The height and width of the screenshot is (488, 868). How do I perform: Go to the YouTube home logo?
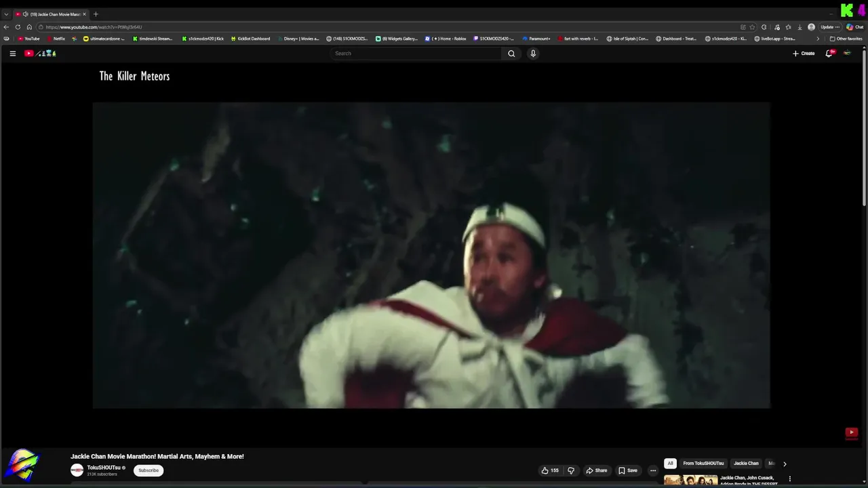[40, 54]
